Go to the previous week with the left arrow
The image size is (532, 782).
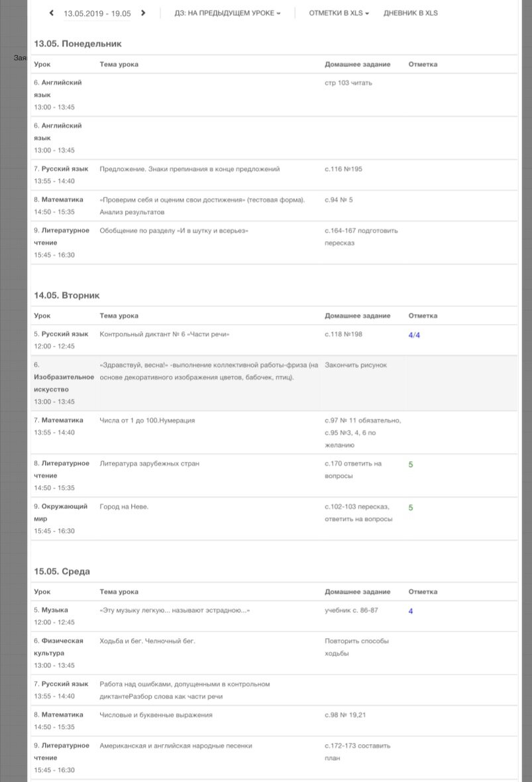[x=52, y=13]
